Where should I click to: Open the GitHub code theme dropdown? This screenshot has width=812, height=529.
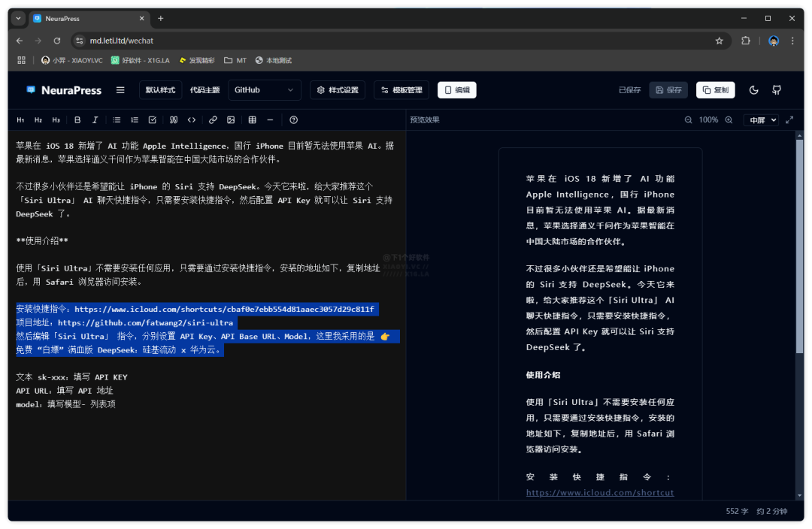[x=265, y=90]
